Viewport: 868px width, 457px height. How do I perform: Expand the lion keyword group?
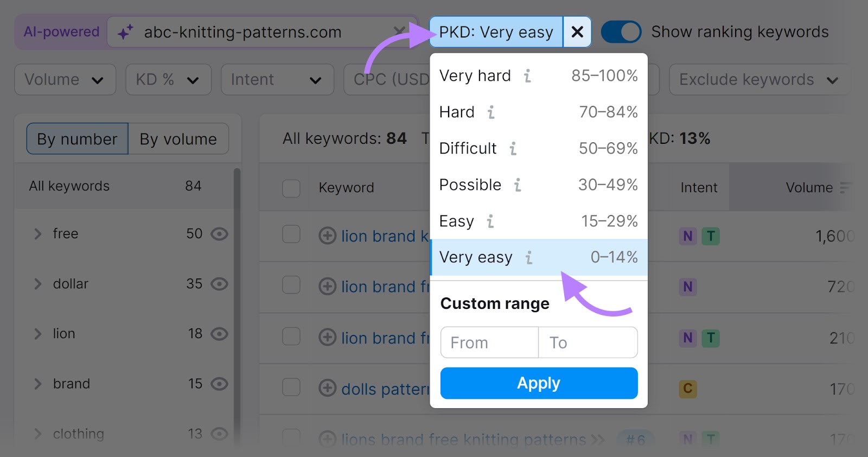click(x=37, y=334)
